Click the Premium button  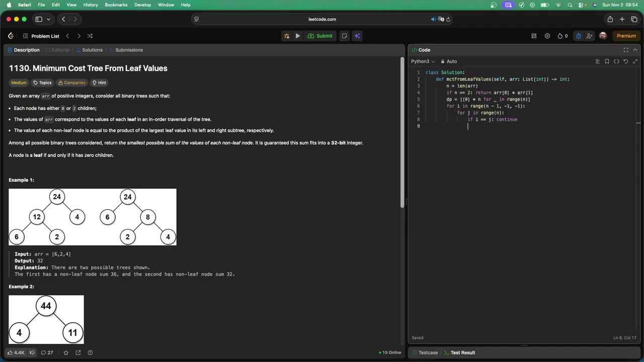[626, 36]
